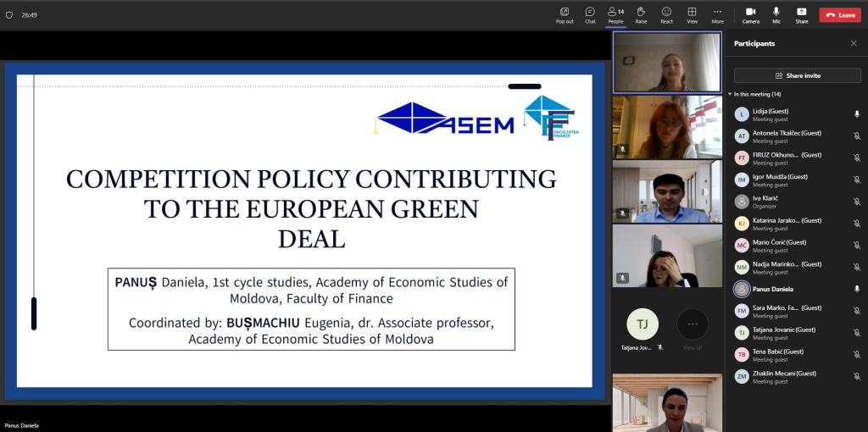Screen dimensions: 868x432
Task: Raise your hand in the meeting
Action: point(641,14)
